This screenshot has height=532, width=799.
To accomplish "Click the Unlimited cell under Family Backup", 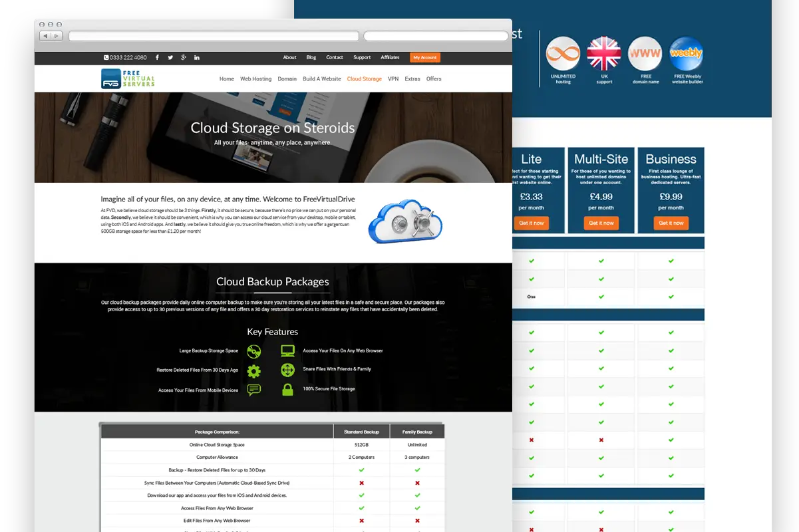I will 417,445.
